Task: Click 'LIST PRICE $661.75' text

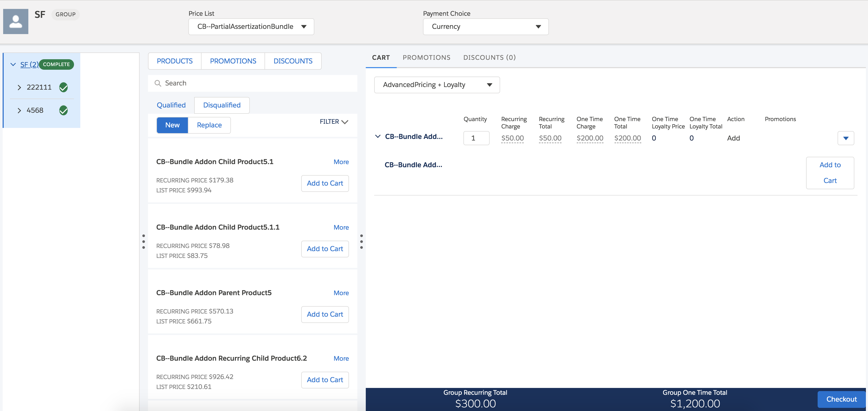Action: (184, 321)
